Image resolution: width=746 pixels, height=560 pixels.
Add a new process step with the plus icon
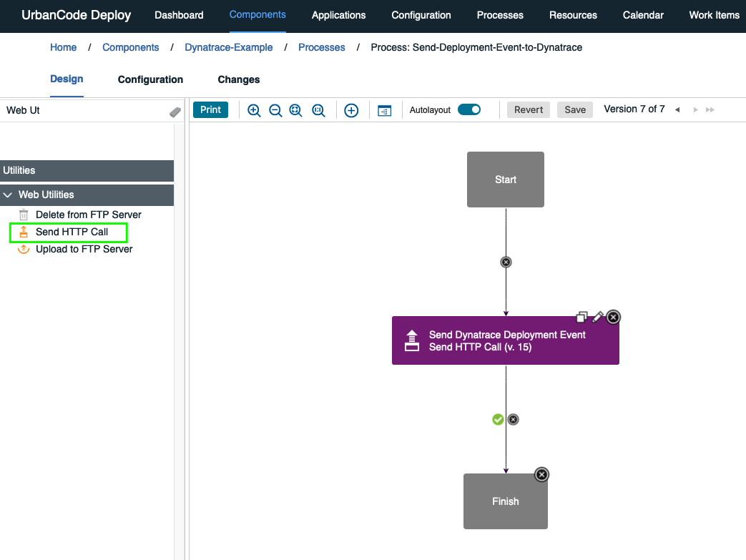351,110
